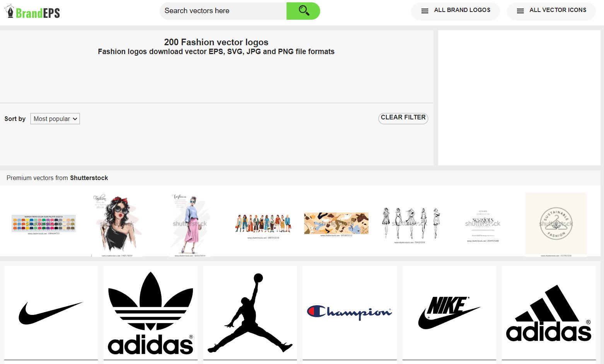604x364 pixels.
Task: Open the line-drawn fashion models thumbnail
Action: [409, 225]
